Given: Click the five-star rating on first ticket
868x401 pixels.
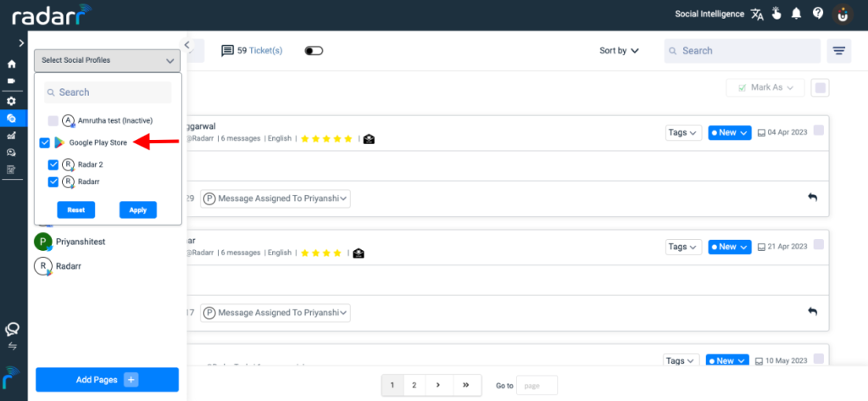Looking at the screenshot, I should pyautogui.click(x=326, y=139).
